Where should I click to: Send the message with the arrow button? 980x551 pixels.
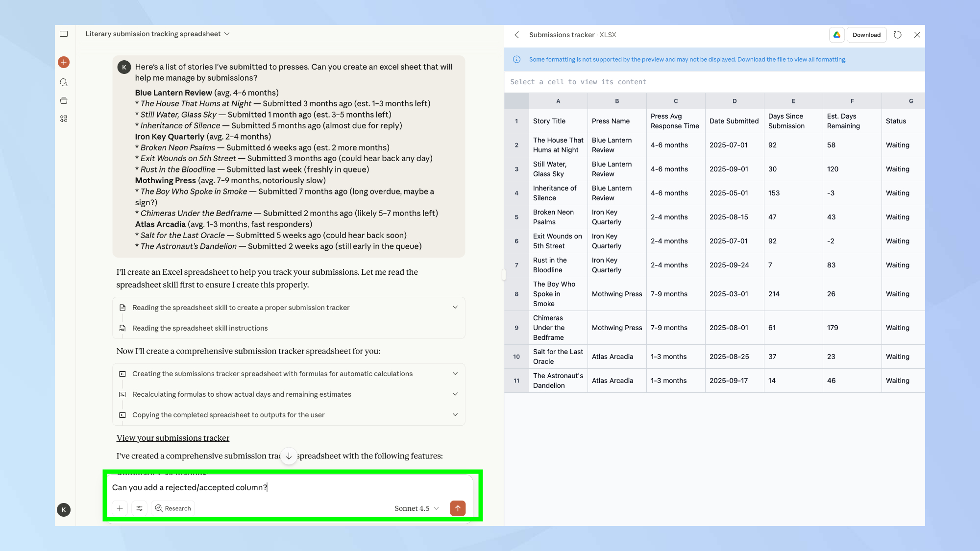(458, 508)
